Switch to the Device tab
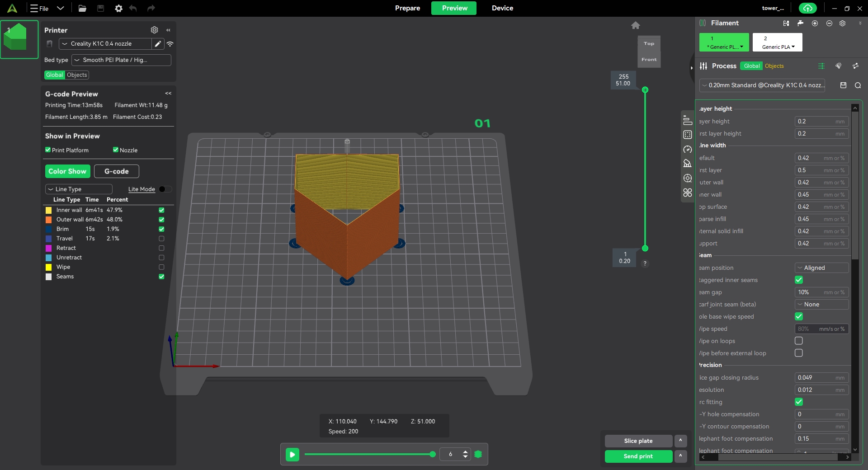868x470 pixels. tap(502, 8)
